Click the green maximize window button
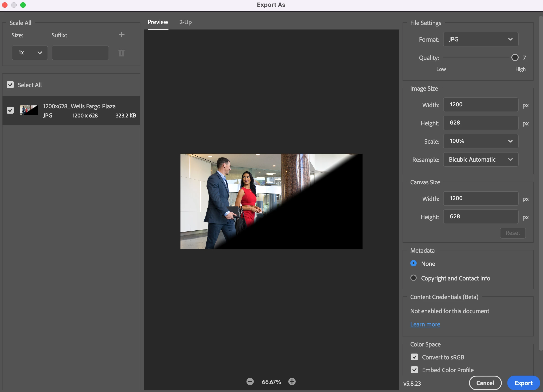 (23, 5)
